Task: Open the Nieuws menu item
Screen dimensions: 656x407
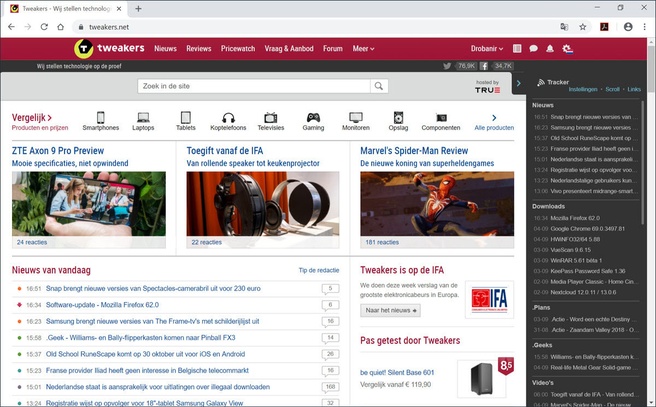Action: 165,49
